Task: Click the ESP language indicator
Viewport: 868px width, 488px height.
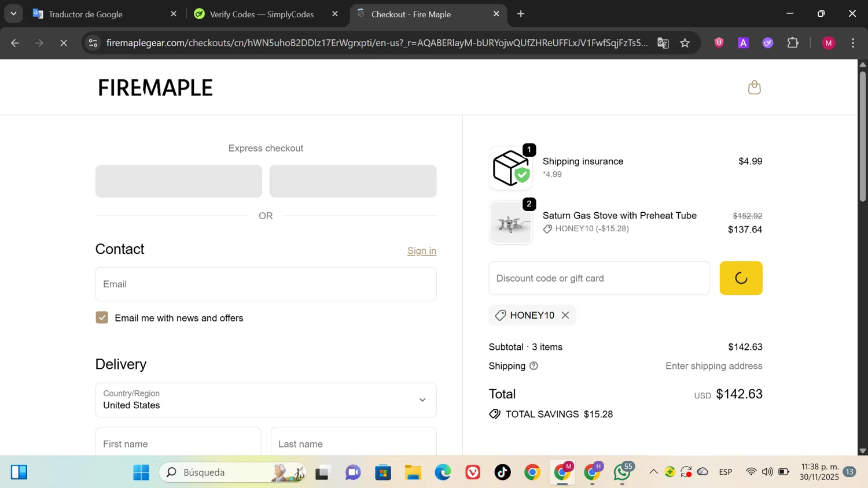Action: pos(726,472)
